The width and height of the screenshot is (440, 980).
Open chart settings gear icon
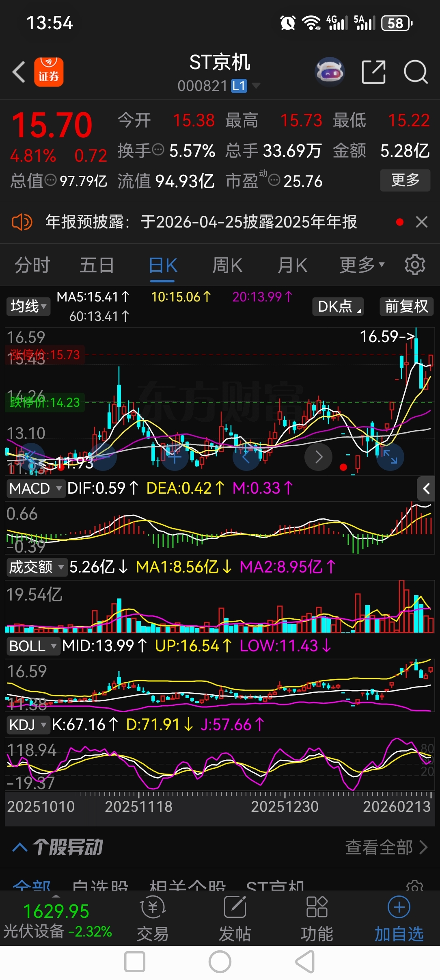415,265
